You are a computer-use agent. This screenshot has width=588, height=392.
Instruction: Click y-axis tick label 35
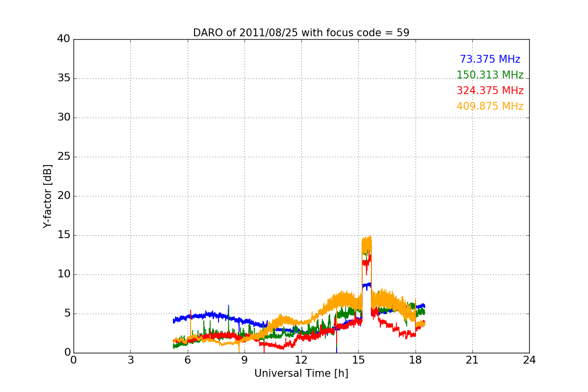tap(64, 78)
